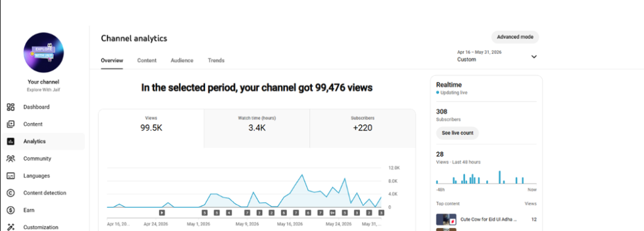Select the Analytics bar chart icon
The height and width of the screenshot is (231, 644).
[x=11, y=141]
